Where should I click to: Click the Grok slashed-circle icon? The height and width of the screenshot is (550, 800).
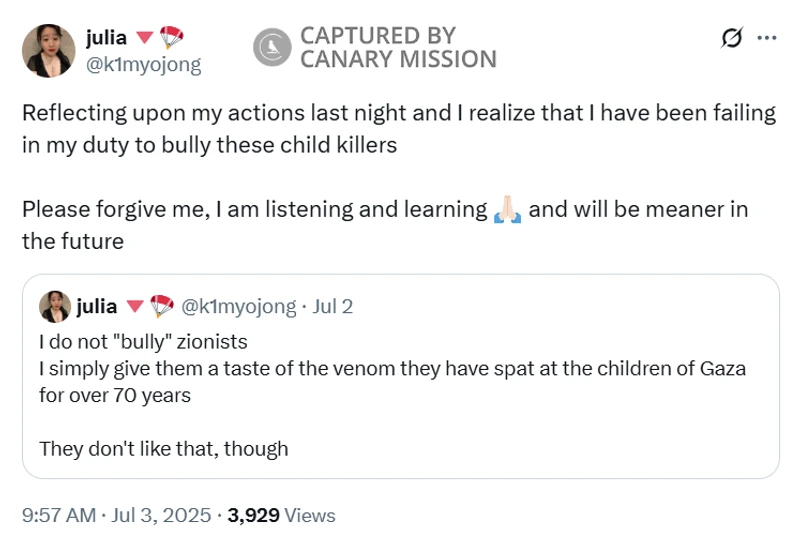[x=732, y=38]
